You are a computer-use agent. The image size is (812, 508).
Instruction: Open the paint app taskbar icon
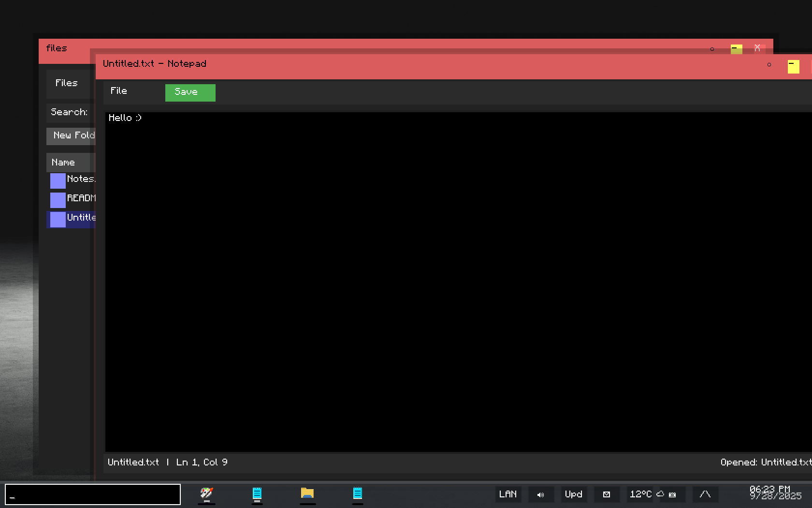206,493
